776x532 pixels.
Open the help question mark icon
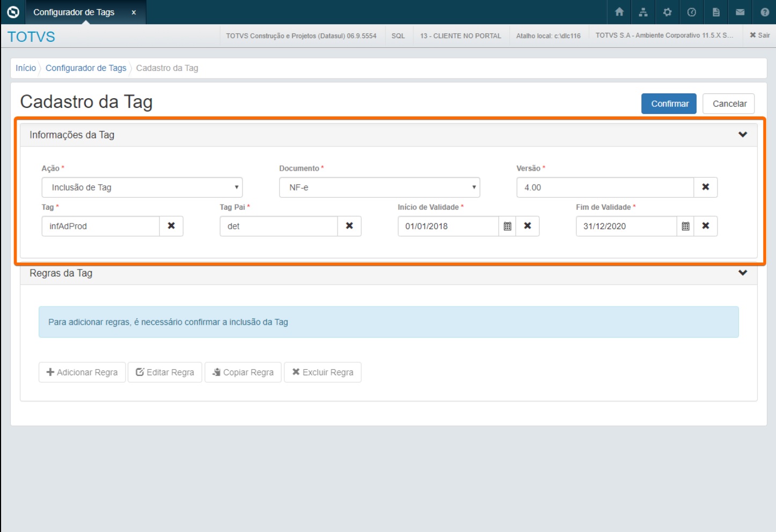[765, 12]
